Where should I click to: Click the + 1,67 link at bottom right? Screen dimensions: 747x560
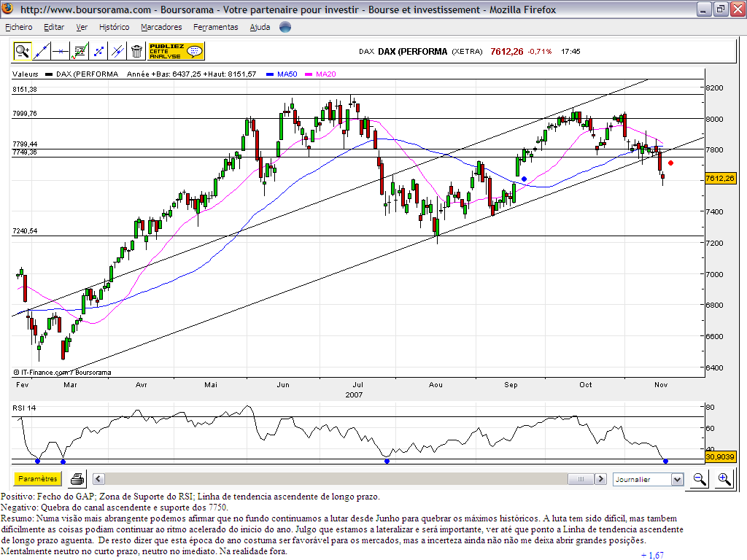(x=652, y=555)
